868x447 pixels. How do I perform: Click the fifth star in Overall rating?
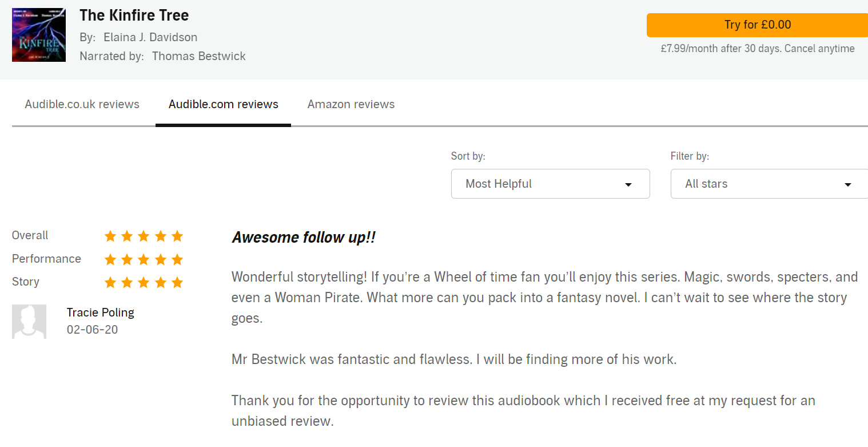click(x=177, y=236)
